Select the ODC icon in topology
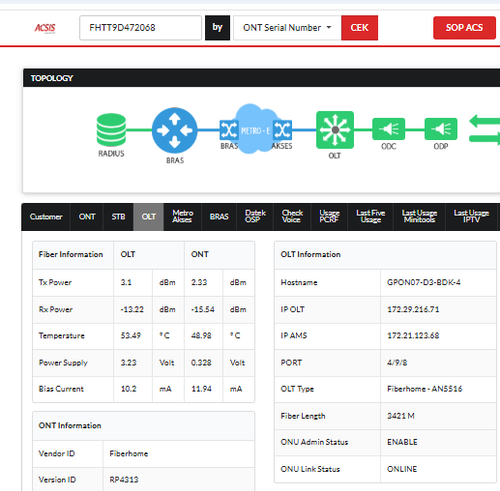 click(388, 129)
